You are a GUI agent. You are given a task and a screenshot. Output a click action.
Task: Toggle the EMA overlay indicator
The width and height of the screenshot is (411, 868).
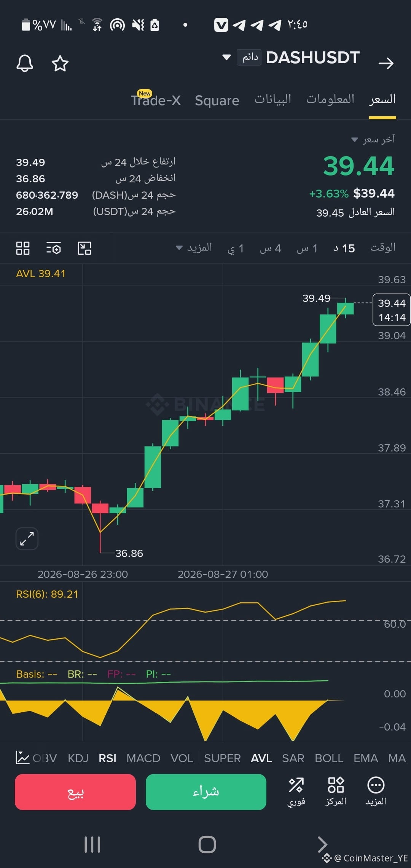pyautogui.click(x=366, y=758)
